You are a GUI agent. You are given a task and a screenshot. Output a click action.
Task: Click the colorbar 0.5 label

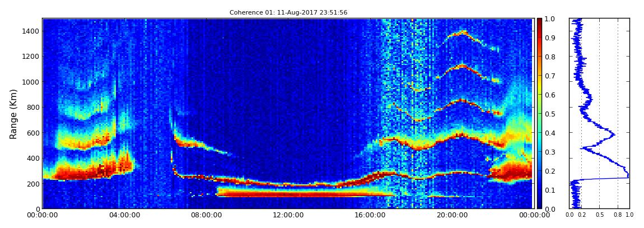[550, 114]
